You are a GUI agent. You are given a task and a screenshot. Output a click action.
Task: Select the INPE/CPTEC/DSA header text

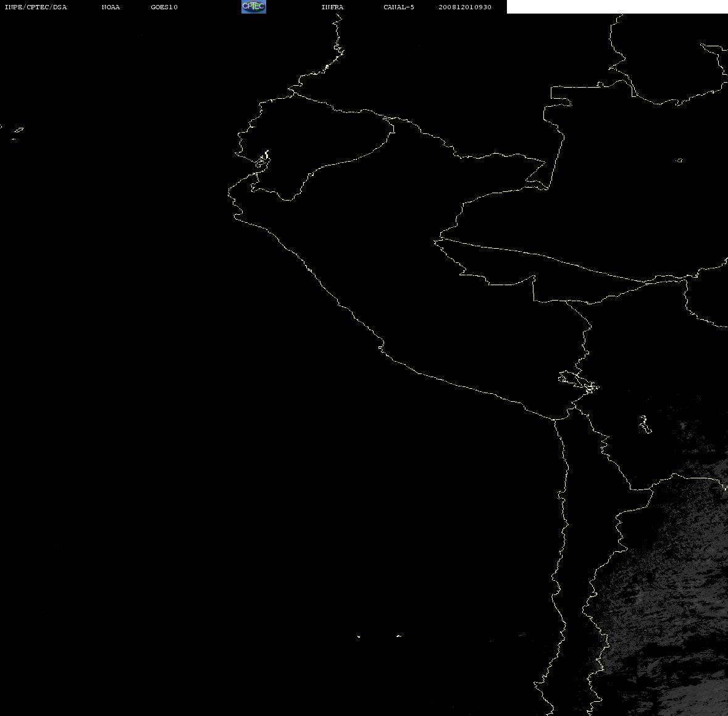pyautogui.click(x=35, y=7)
